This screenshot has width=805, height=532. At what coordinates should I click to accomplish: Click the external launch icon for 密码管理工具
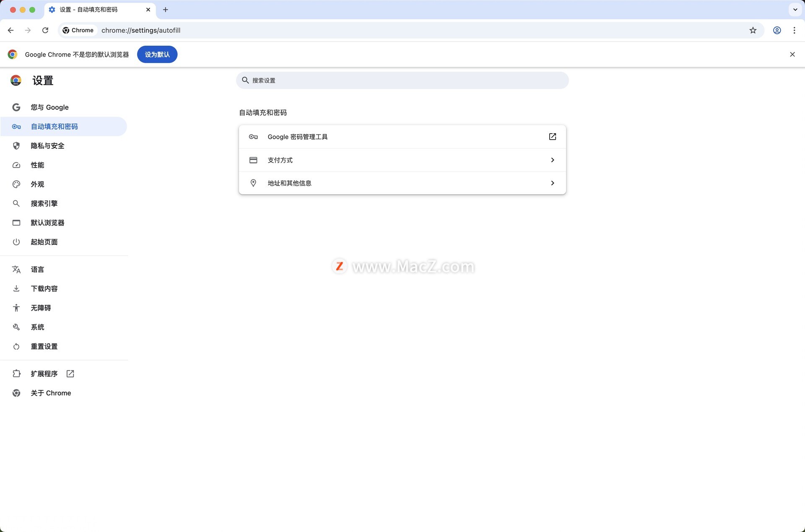(553, 137)
